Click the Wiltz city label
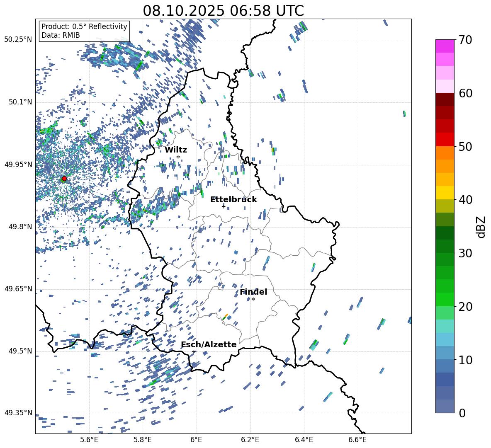This screenshot has height=448, width=491. click(x=176, y=150)
